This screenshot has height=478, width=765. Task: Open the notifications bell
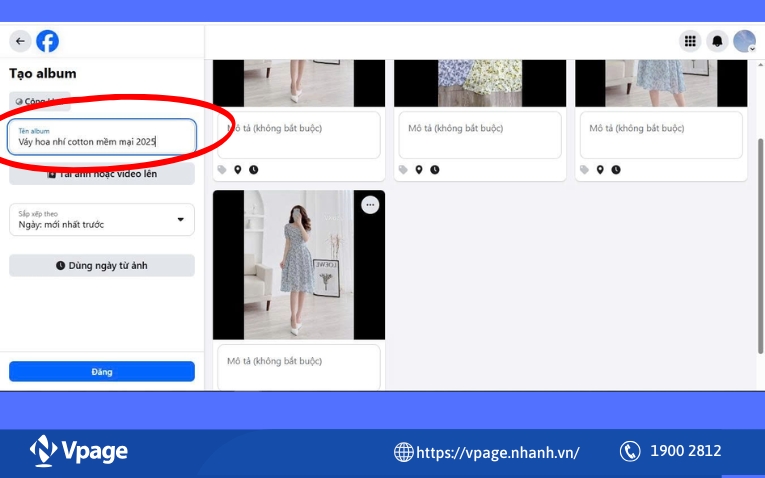(717, 41)
